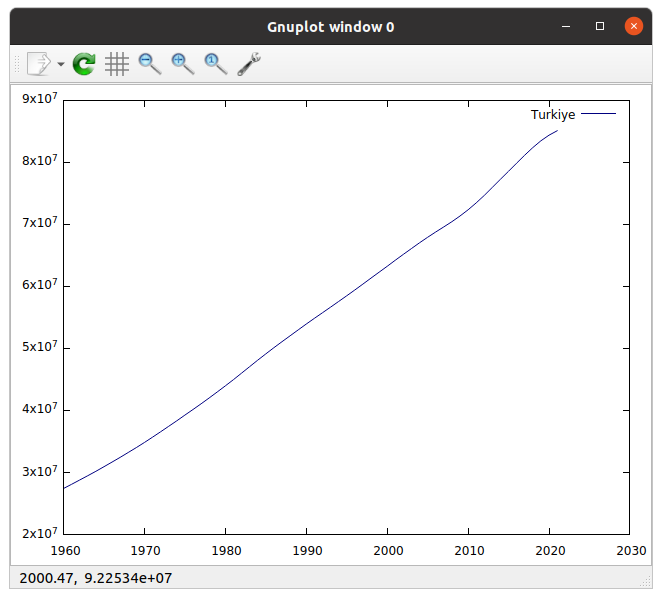Viewport: 662px width, 598px height.
Task: Minimize the Gnuplot window
Action: 567,27
